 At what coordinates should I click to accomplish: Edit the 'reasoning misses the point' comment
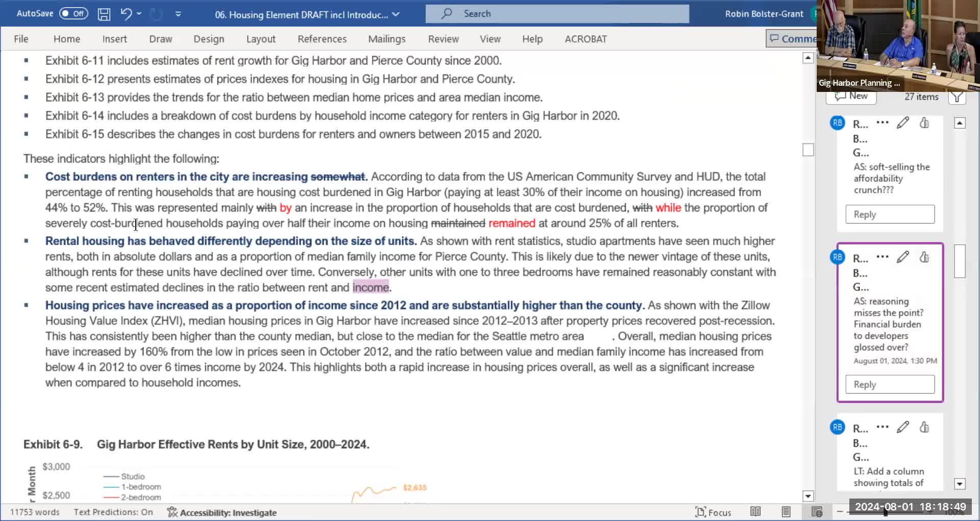(x=903, y=257)
